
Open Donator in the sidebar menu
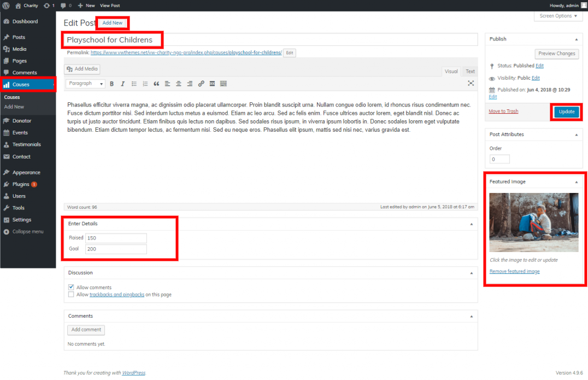click(x=22, y=121)
